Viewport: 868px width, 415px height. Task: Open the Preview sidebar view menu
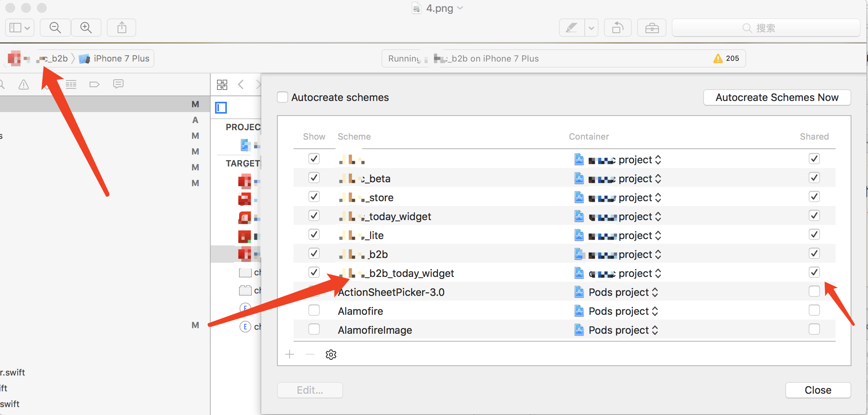[20, 28]
